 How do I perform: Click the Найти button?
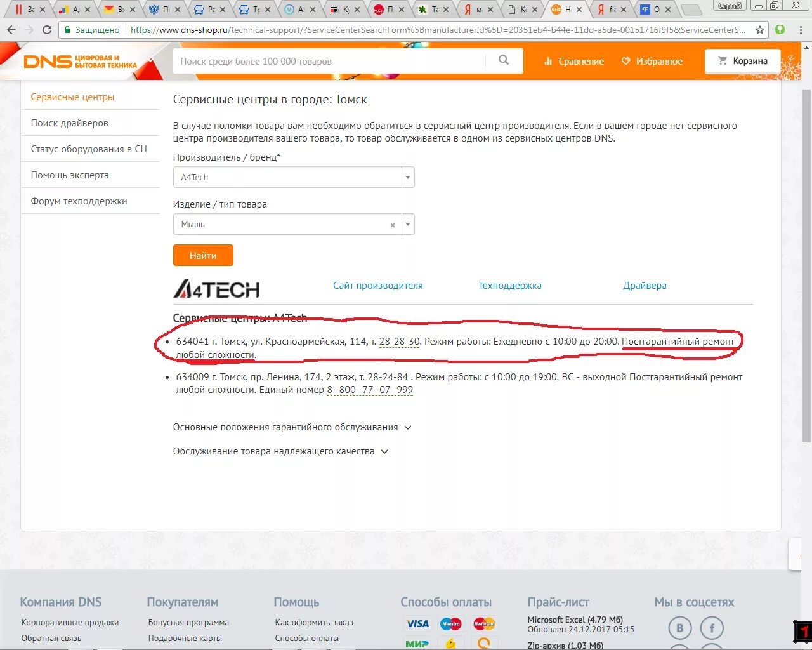pyautogui.click(x=203, y=255)
